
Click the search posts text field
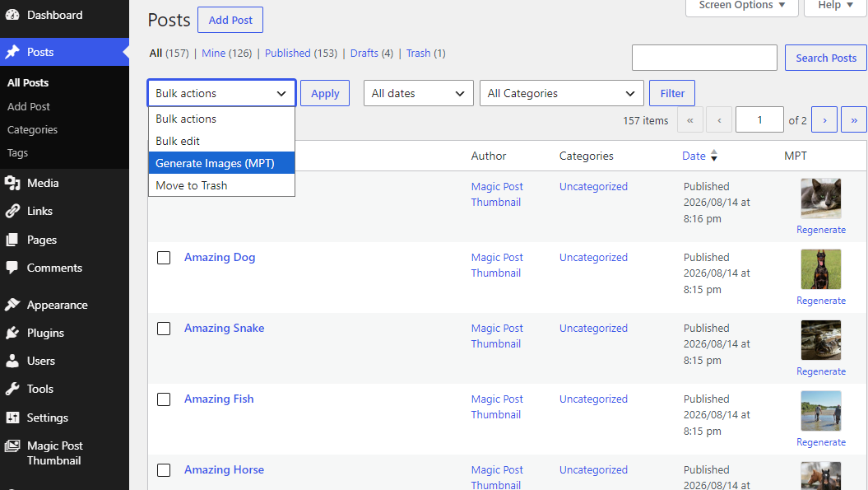coord(704,58)
